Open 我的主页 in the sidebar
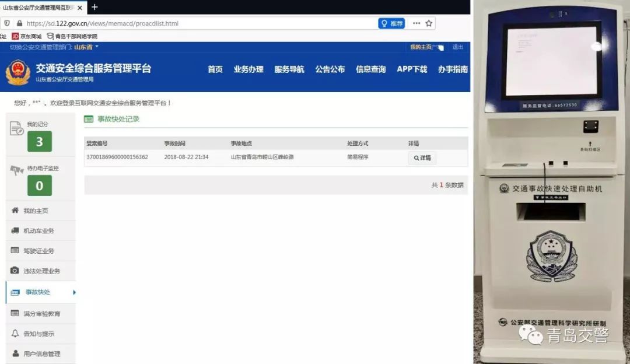The height and width of the screenshot is (364, 630). coord(36,211)
